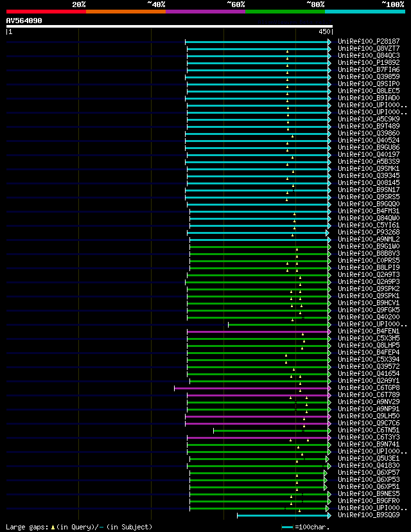411x532 pixels.
Task: Open hit UniRef100_A9NML2
Action: [369, 239]
